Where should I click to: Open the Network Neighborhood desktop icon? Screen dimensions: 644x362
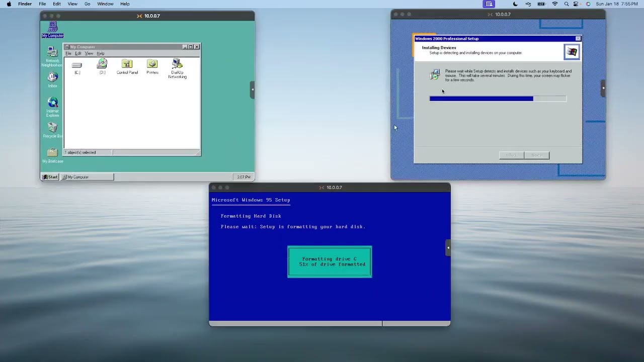click(x=52, y=57)
